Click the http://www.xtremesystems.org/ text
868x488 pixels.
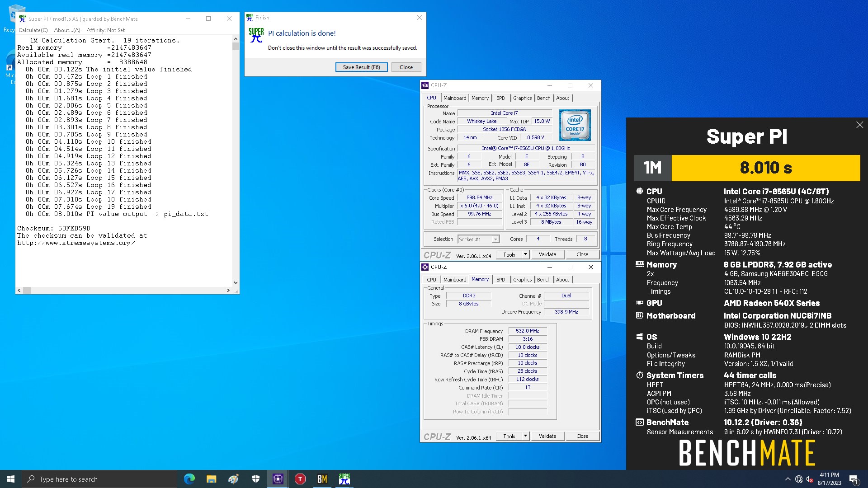point(76,243)
